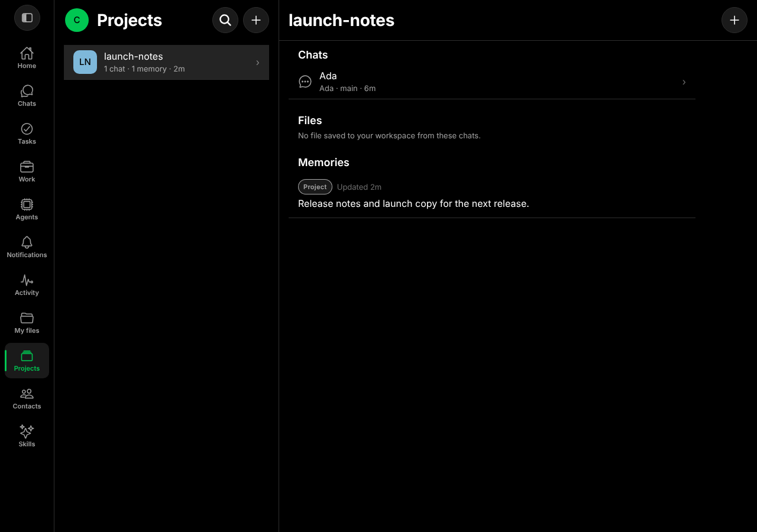Click the Files section heading
Viewport: 757px width, 532px height.
click(310, 121)
